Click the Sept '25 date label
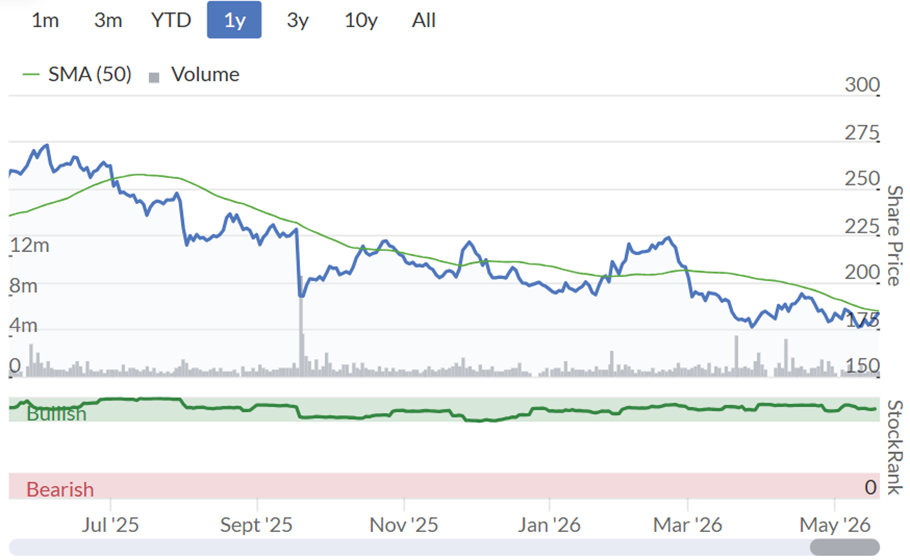The width and height of the screenshot is (910, 560). point(257,525)
